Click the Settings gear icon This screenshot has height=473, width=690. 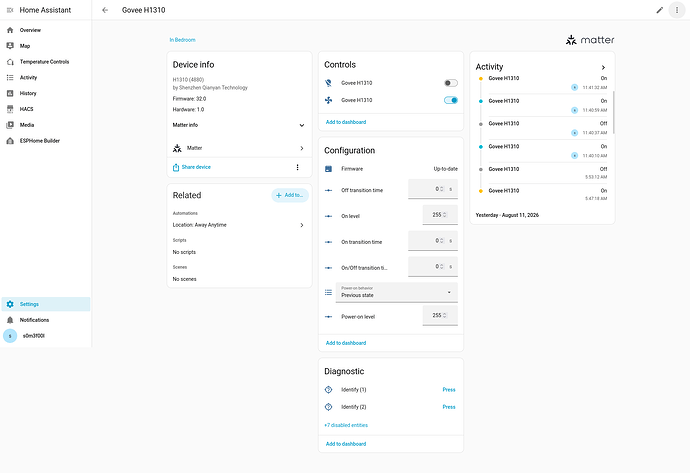10,304
